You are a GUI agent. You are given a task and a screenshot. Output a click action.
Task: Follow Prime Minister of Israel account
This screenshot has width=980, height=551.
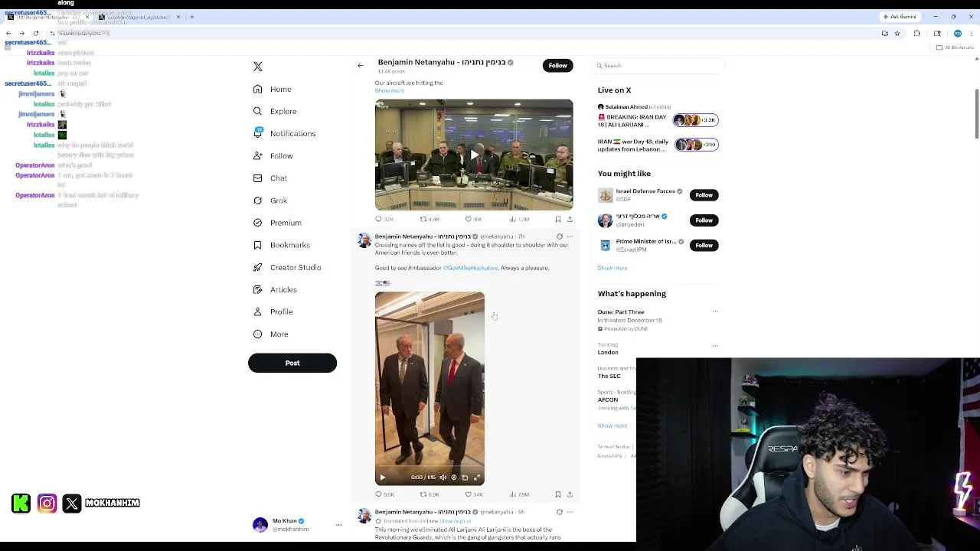click(x=704, y=245)
